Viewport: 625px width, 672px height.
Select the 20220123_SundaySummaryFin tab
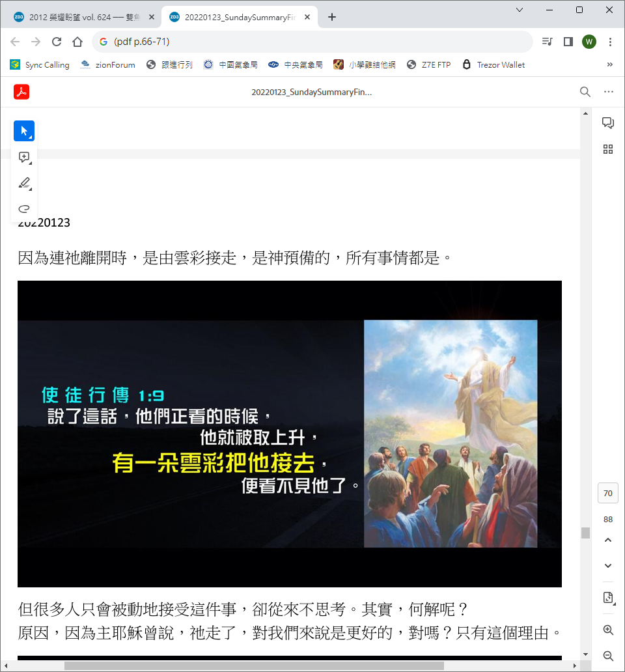click(x=240, y=17)
